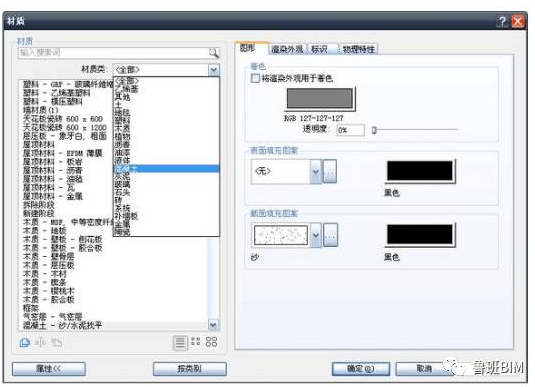Select 木质 - 地板 material
Viewport: 535px width, 387px height.
coord(45,231)
